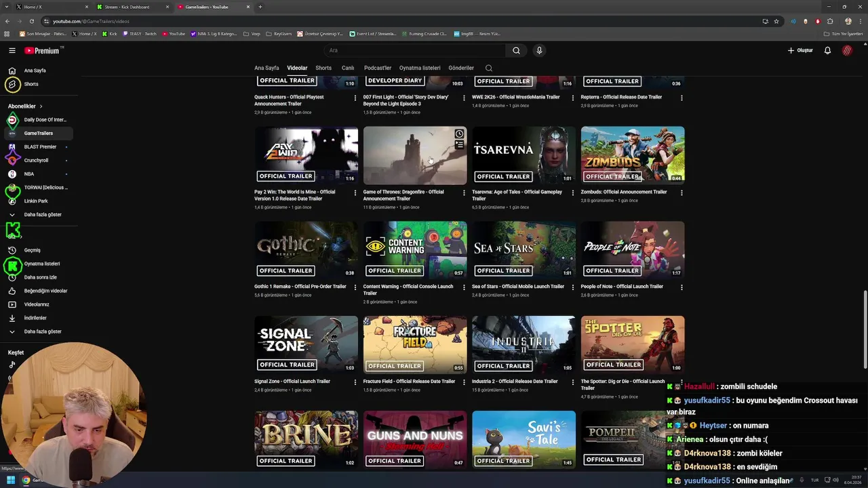Add Game of Thrones video to queue

click(x=459, y=144)
